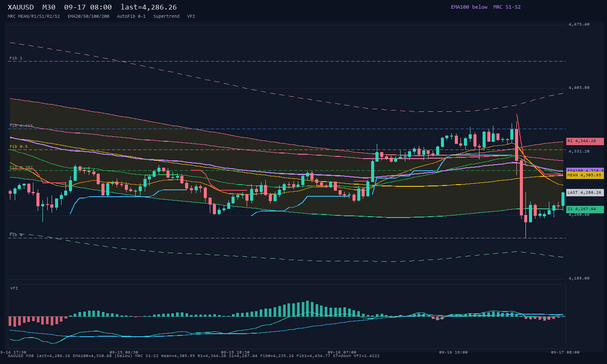Click the 'AutoFib 0-1' legend entry
Image resolution: width=607 pixels, height=364 pixels.
point(131,16)
